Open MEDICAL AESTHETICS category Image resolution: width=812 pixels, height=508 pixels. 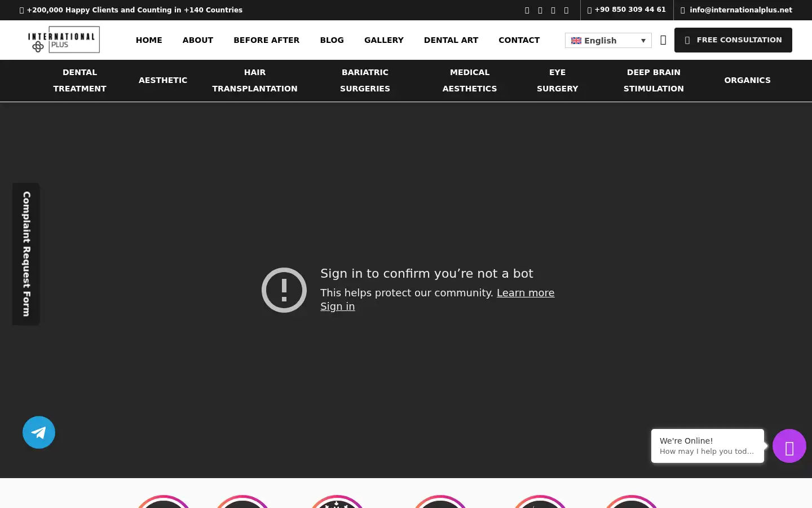[x=470, y=81]
